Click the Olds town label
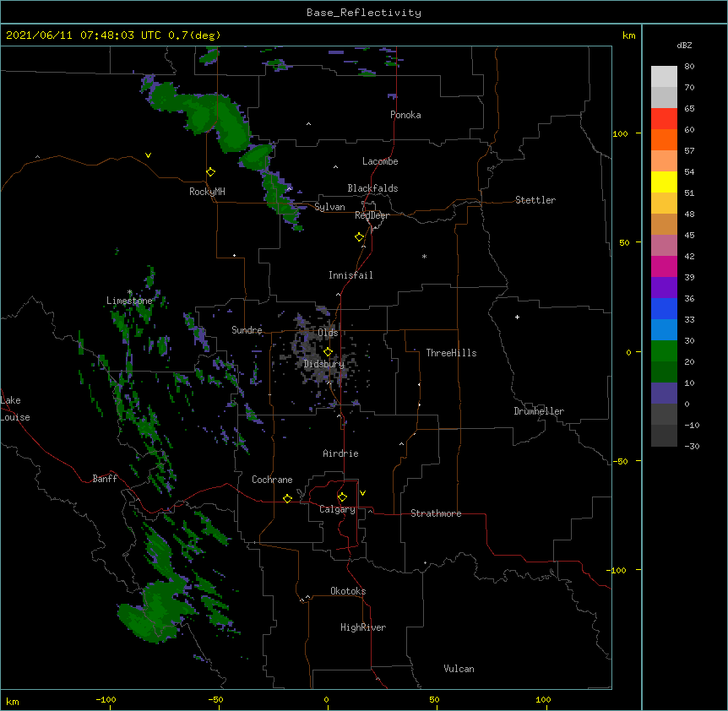The image size is (728, 711). pos(328,333)
